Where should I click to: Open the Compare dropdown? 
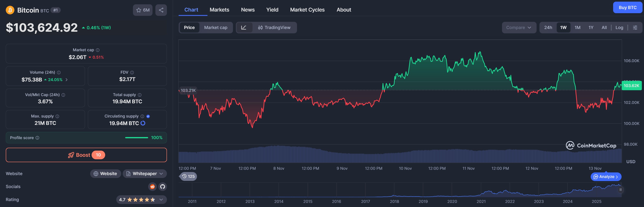click(518, 28)
